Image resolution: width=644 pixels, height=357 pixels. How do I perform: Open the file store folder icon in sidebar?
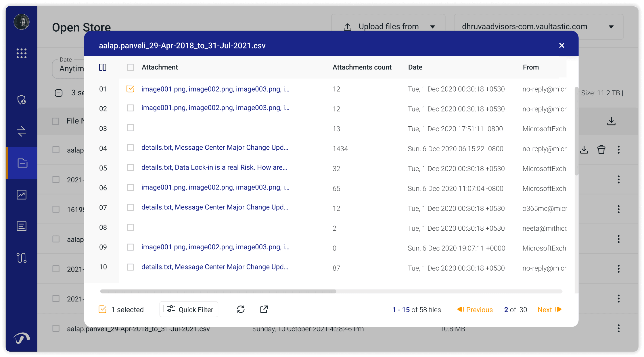[22, 163]
